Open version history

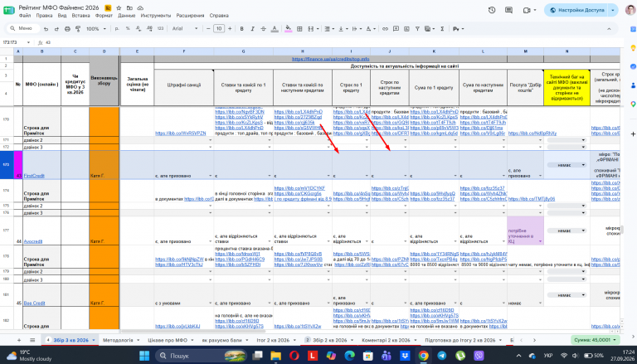[492, 10]
